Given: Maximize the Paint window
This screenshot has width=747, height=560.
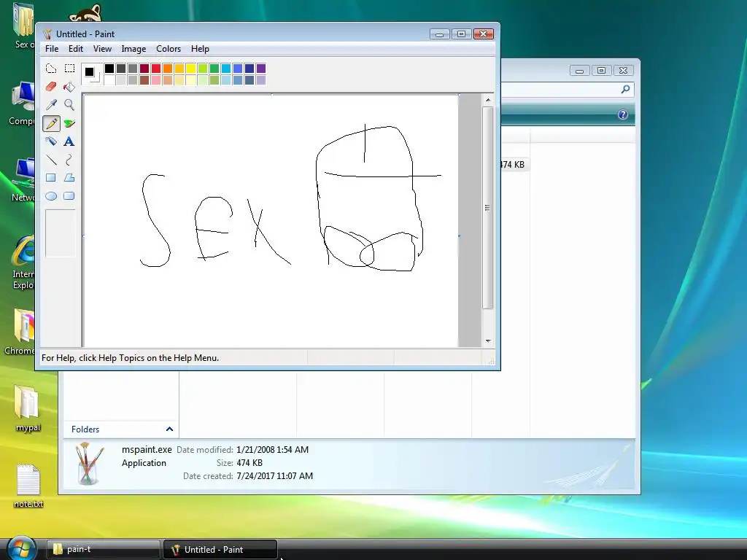Looking at the screenshot, I should tap(461, 34).
